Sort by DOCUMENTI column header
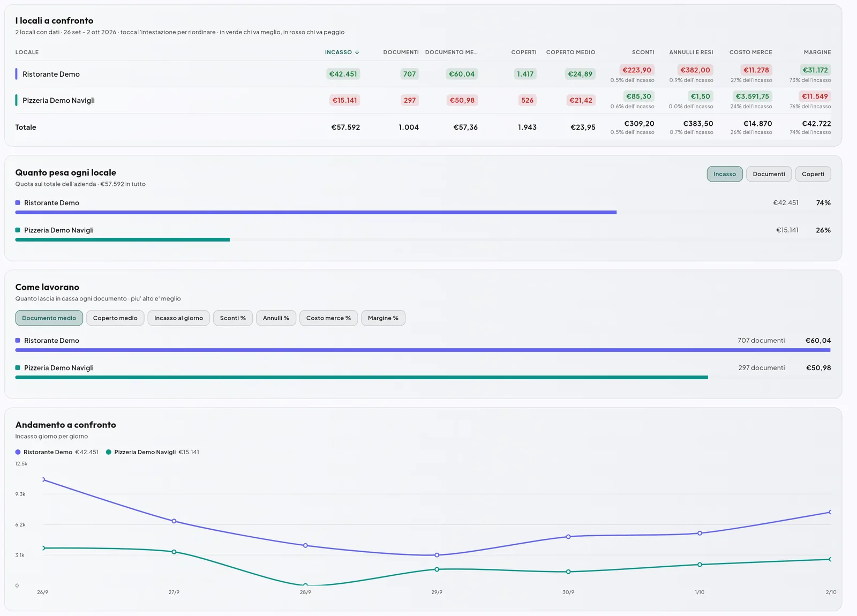The height and width of the screenshot is (616, 857). click(x=401, y=52)
